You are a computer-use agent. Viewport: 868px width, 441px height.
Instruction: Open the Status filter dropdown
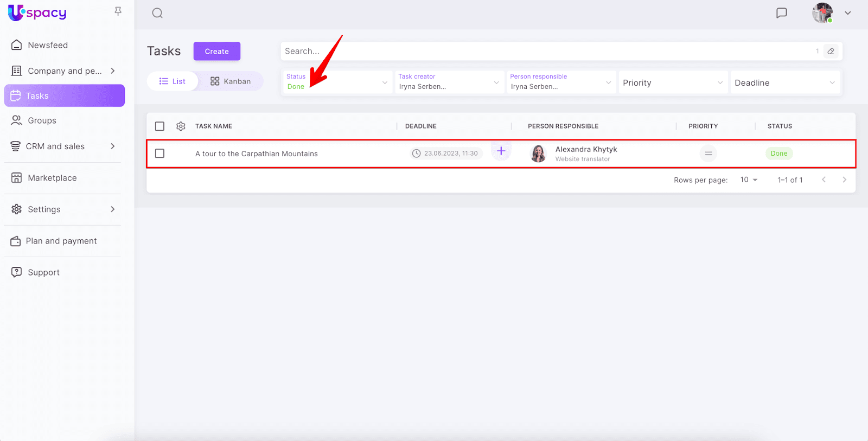pos(337,82)
